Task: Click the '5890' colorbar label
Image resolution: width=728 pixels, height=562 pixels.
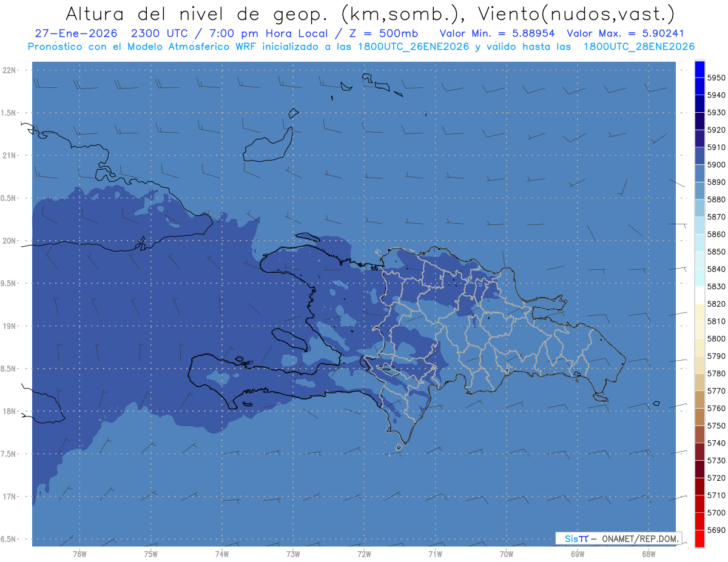Action: (x=716, y=182)
